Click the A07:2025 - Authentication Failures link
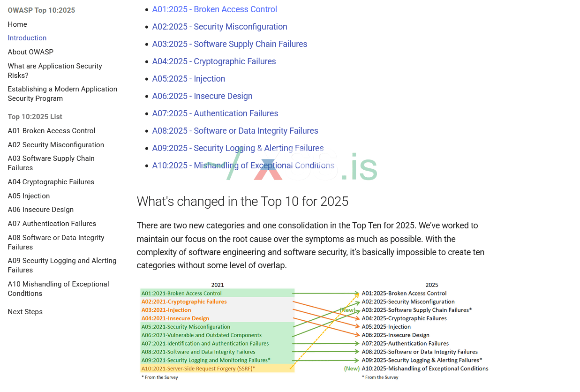Screen dimensions: 580x392 pyautogui.click(x=215, y=113)
